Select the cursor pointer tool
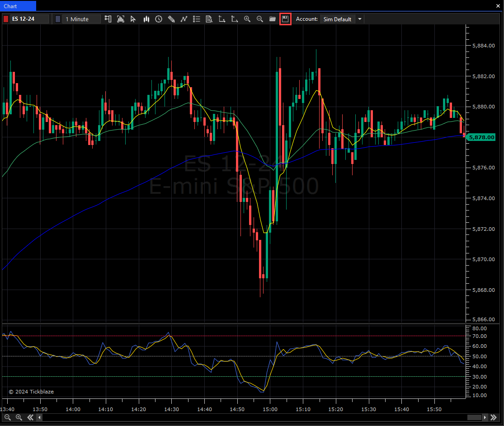This screenshot has height=426, width=504. 133,19
